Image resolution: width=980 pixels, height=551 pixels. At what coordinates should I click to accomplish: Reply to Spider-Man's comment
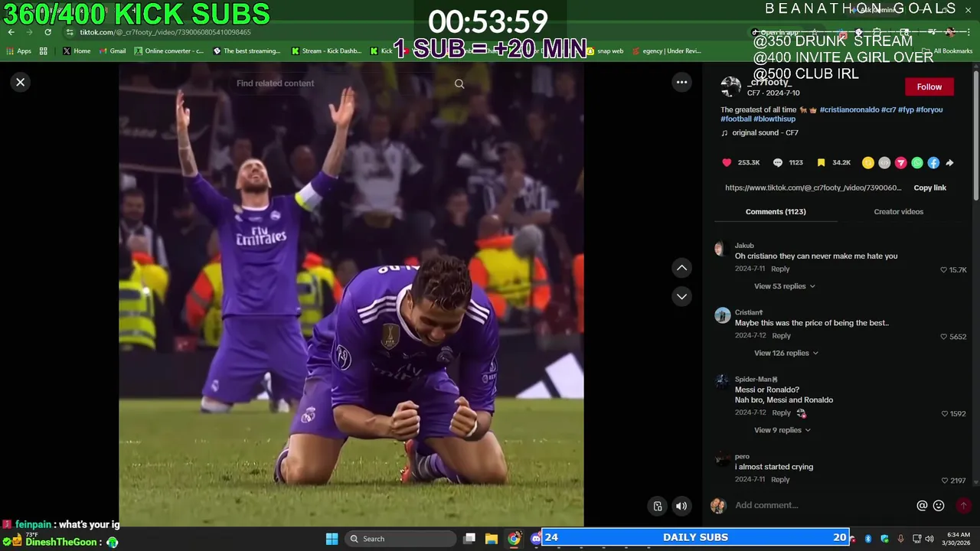[781, 412]
